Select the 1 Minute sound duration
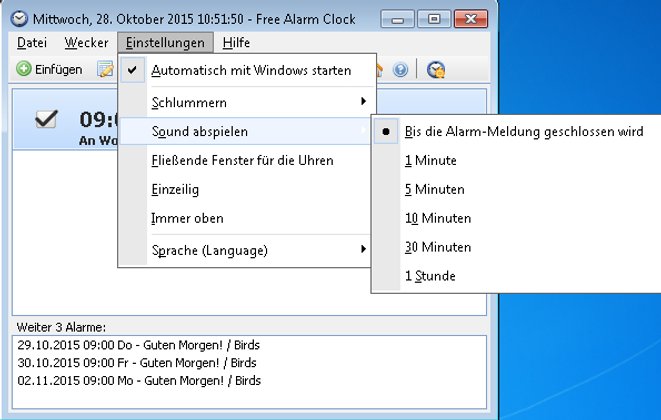Image resolution: width=661 pixels, height=420 pixels. (516, 161)
